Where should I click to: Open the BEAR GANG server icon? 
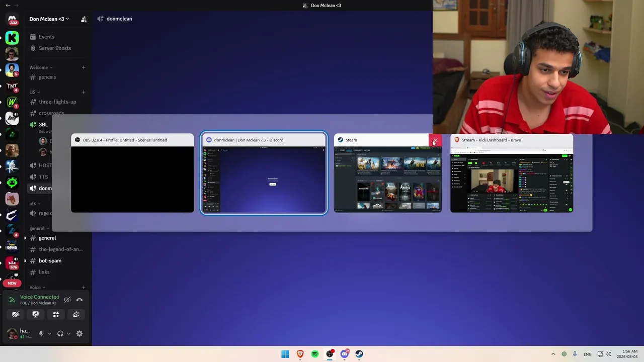(12, 246)
